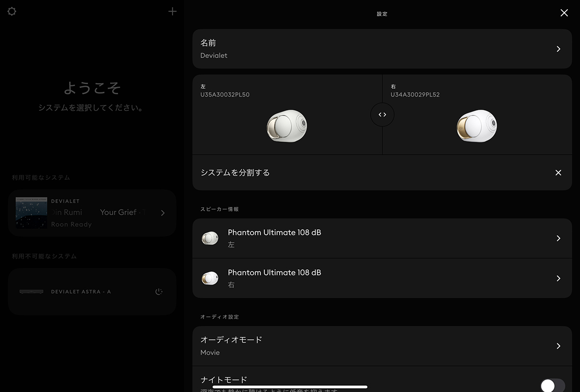Image resolution: width=580 pixels, height=392 pixels.
Task: Swap left and right speakers icon
Action: [x=382, y=115]
